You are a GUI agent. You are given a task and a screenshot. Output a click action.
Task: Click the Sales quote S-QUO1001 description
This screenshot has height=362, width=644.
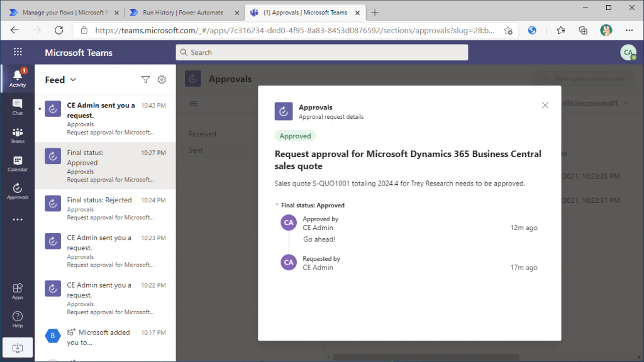[x=399, y=184]
